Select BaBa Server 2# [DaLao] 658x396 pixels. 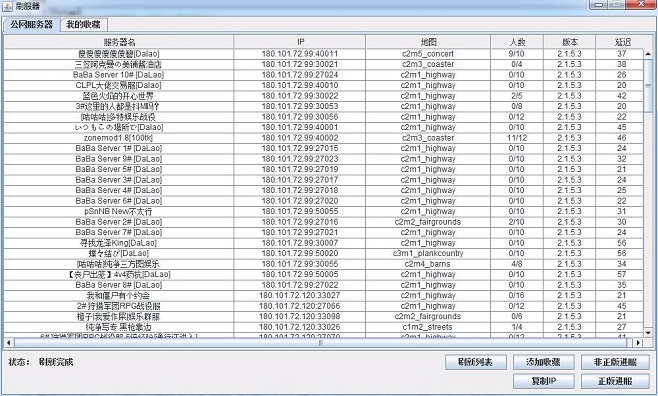pyautogui.click(x=119, y=221)
